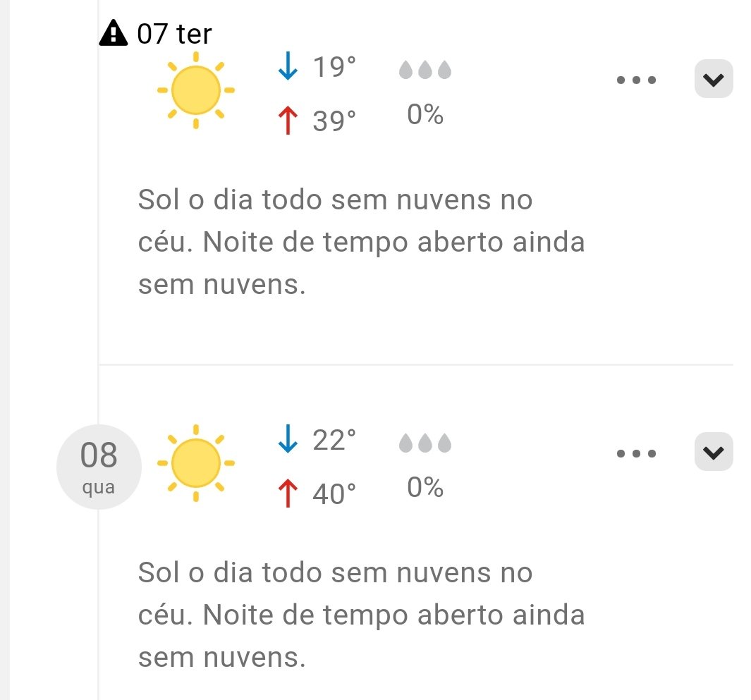Viewport: 751px width, 700px height.
Task: Click the sun icon for Wednesday 08
Action: tap(196, 463)
